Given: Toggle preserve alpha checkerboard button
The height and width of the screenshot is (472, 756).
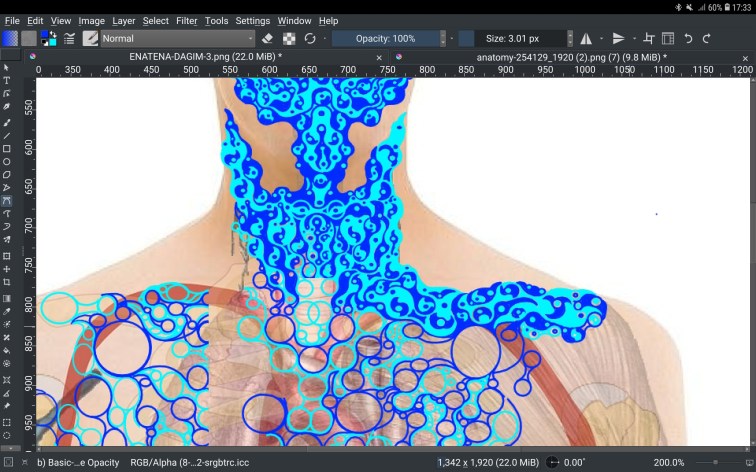Looking at the screenshot, I should click(x=289, y=39).
